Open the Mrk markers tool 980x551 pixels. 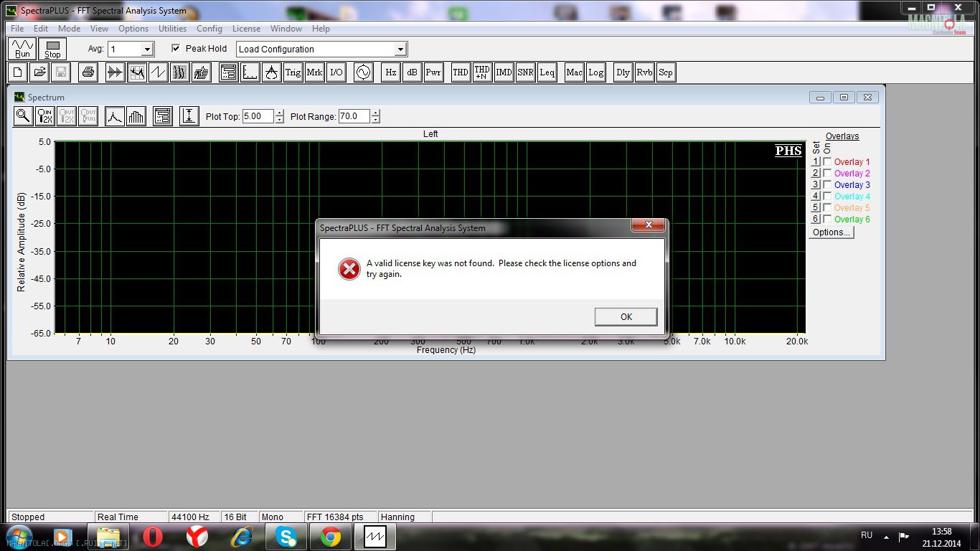pos(315,72)
